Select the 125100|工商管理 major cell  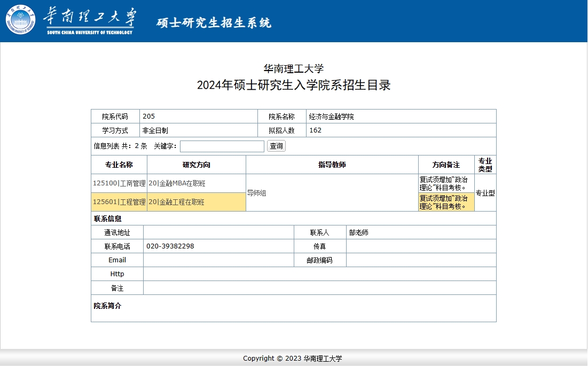[119, 183]
